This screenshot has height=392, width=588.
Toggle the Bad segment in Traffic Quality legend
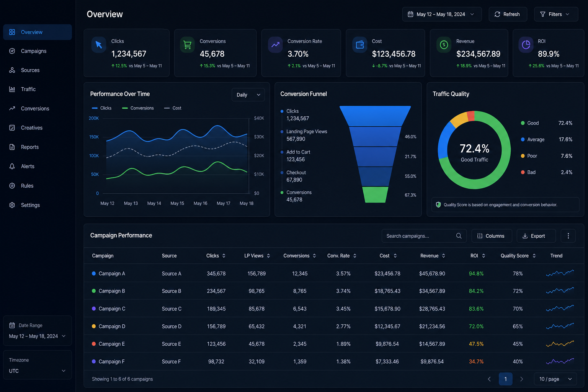coord(528,172)
